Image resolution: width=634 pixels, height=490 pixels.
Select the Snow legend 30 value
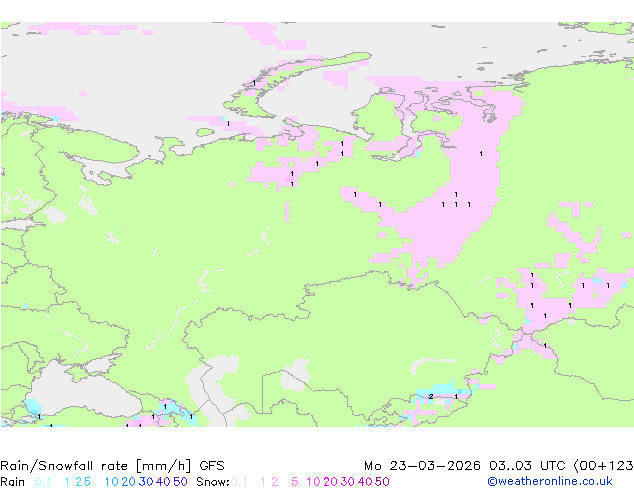348,482
